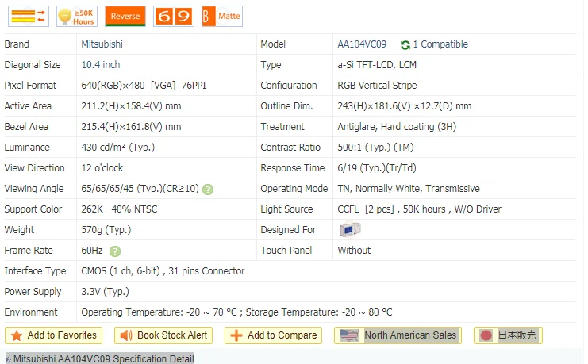Click the scan direction lines badge icon
Screen dimensions: 588x364
[x=29, y=16]
